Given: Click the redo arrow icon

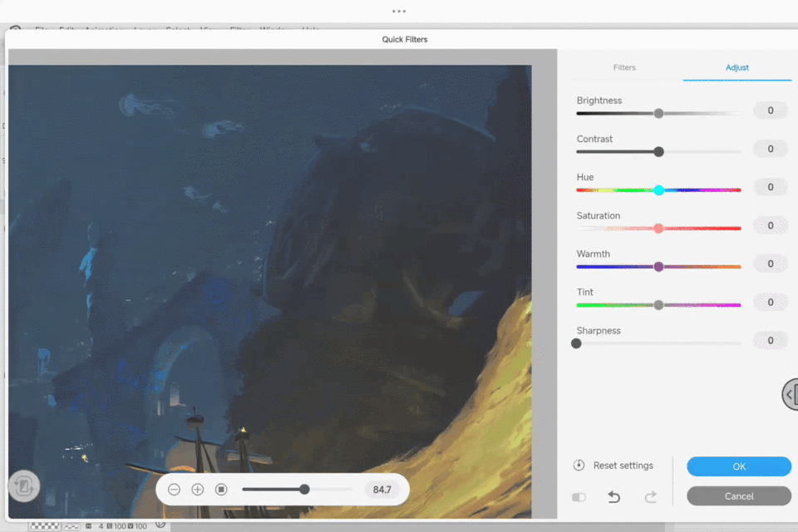Looking at the screenshot, I should pyautogui.click(x=650, y=496).
